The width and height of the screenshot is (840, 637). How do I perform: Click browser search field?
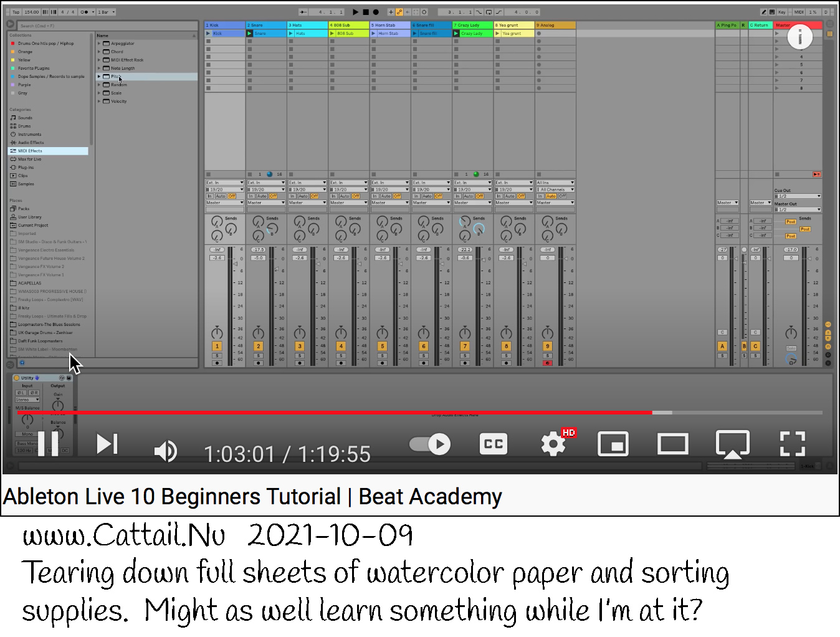(x=106, y=26)
